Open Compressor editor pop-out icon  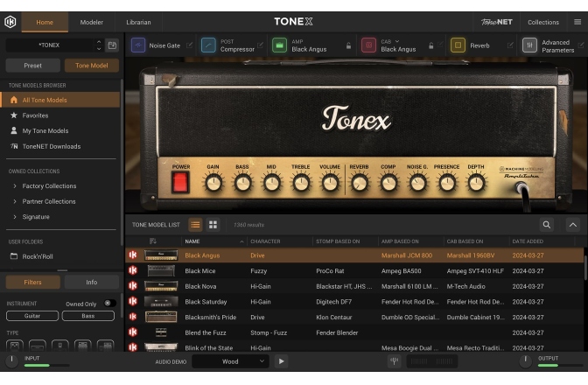tap(260, 45)
